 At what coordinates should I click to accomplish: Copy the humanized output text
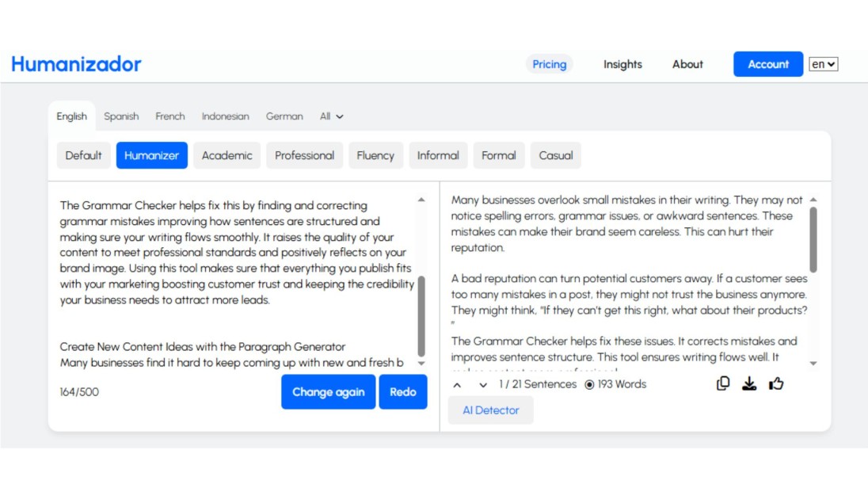[x=723, y=383]
